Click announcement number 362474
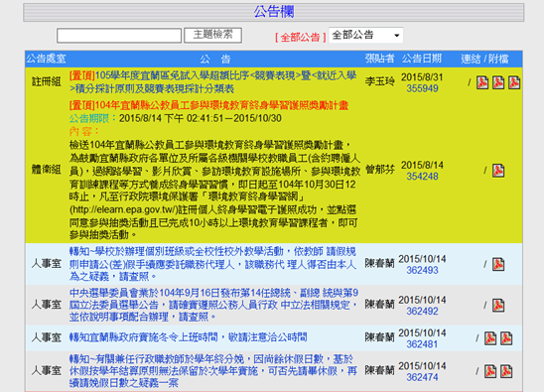The width and height of the screenshot is (544, 392). [422, 377]
